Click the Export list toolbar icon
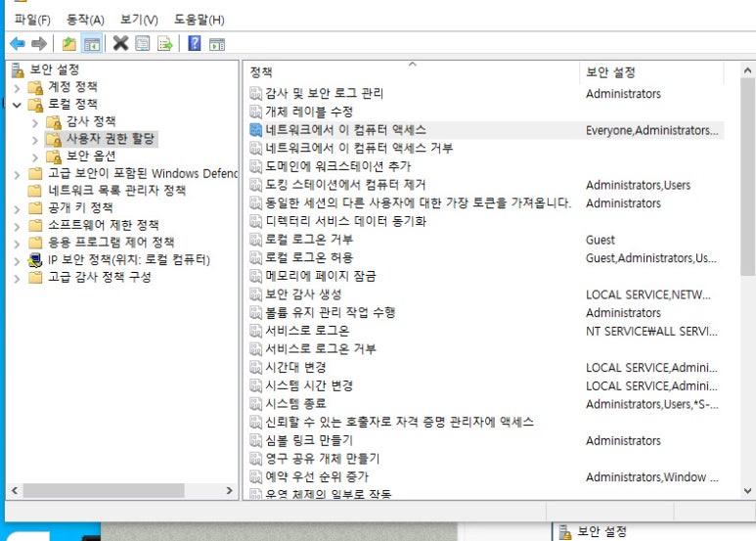Image resolution: width=756 pixels, height=541 pixels. pyautogui.click(x=165, y=44)
